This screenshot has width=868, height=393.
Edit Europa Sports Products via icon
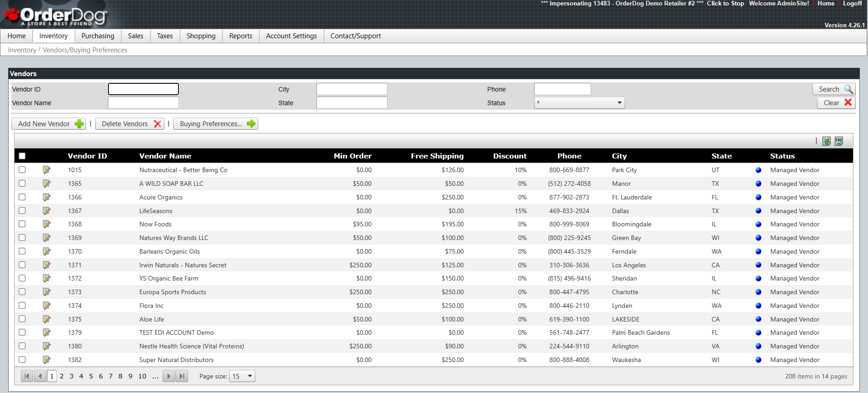click(46, 292)
